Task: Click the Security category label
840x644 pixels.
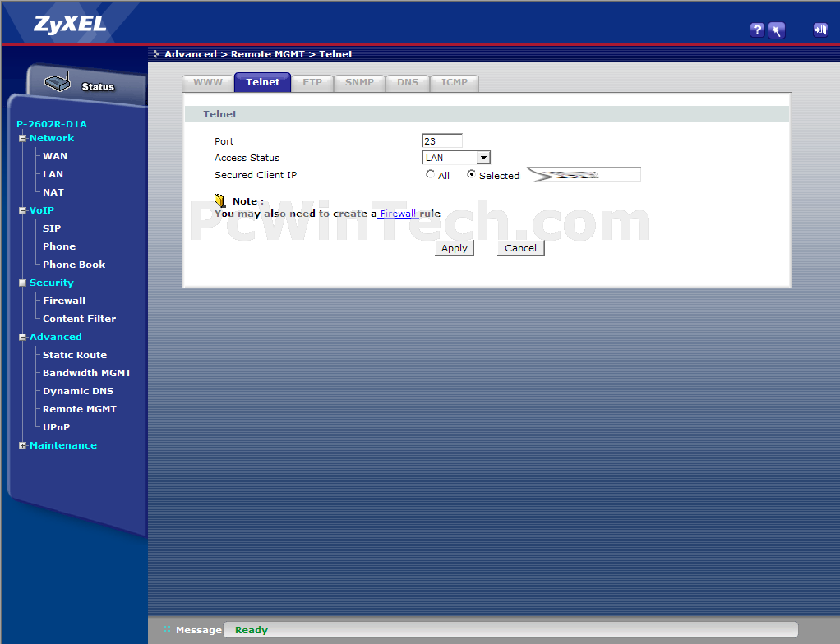Action: pyautogui.click(x=52, y=283)
